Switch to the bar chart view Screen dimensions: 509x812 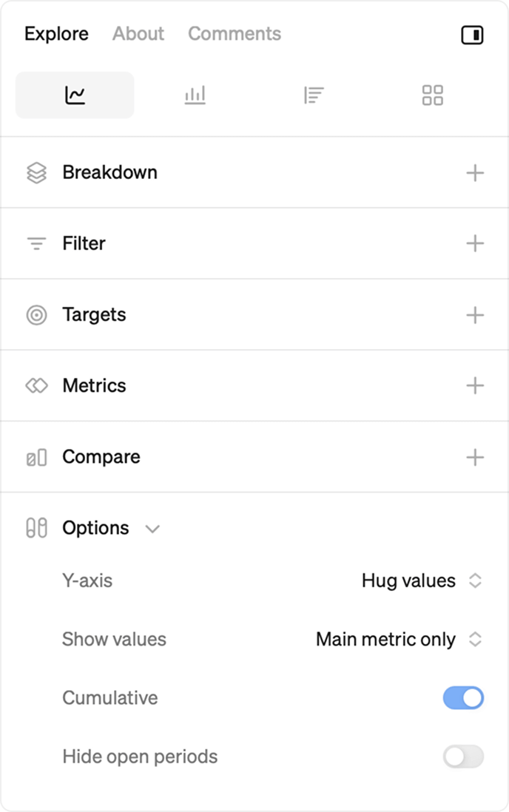pyautogui.click(x=195, y=95)
